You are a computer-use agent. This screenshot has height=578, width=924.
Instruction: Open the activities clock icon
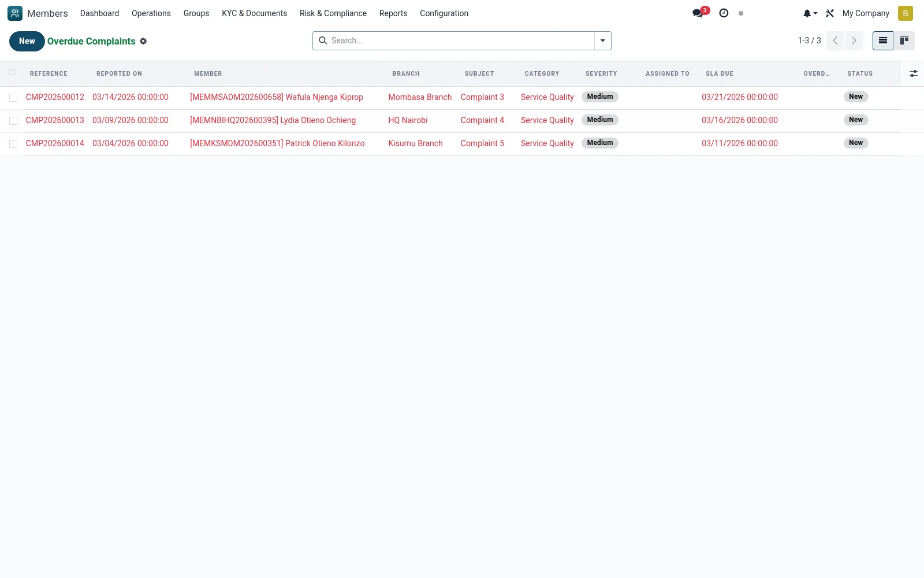[724, 13]
